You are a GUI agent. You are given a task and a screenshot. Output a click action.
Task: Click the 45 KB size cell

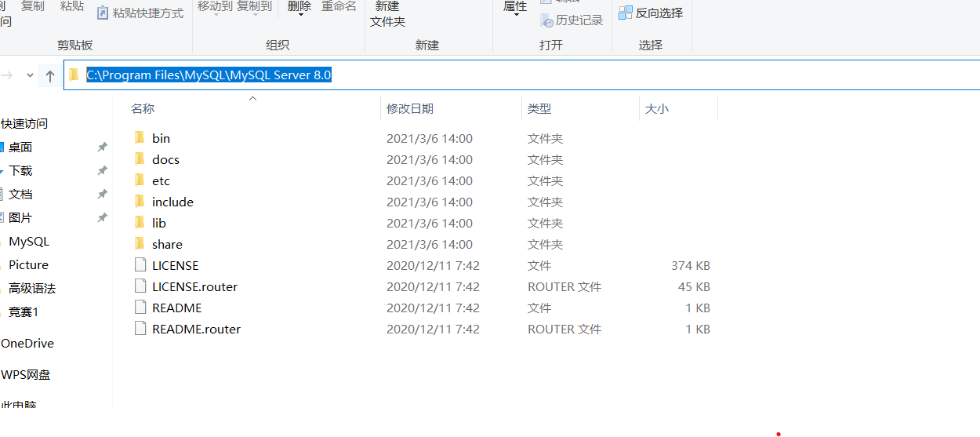click(694, 287)
